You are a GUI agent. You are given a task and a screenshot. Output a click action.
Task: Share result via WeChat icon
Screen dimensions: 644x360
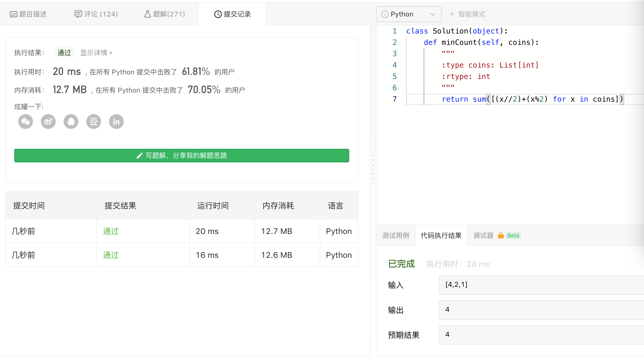[26, 122]
